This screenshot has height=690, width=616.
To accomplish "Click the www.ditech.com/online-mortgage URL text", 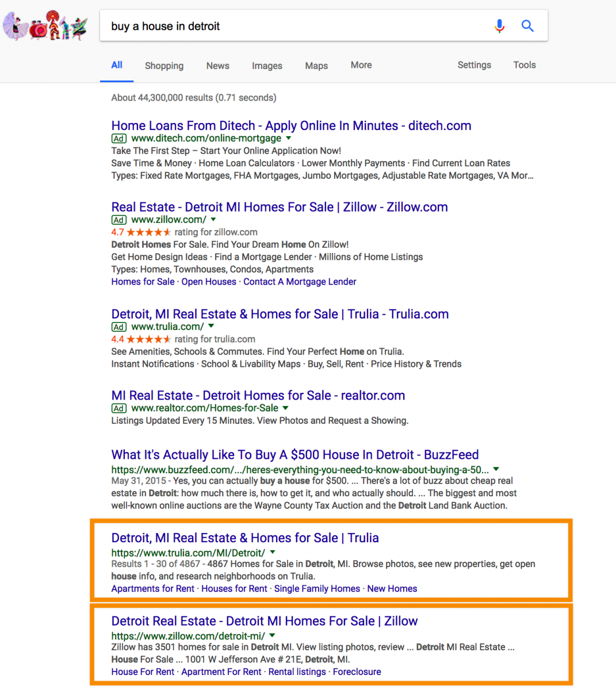I will pos(206,138).
